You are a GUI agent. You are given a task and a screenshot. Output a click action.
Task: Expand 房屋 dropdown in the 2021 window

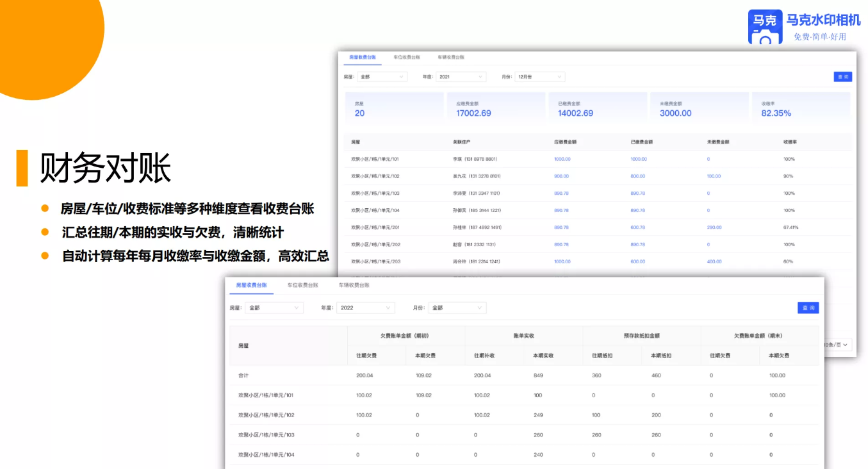click(x=382, y=77)
